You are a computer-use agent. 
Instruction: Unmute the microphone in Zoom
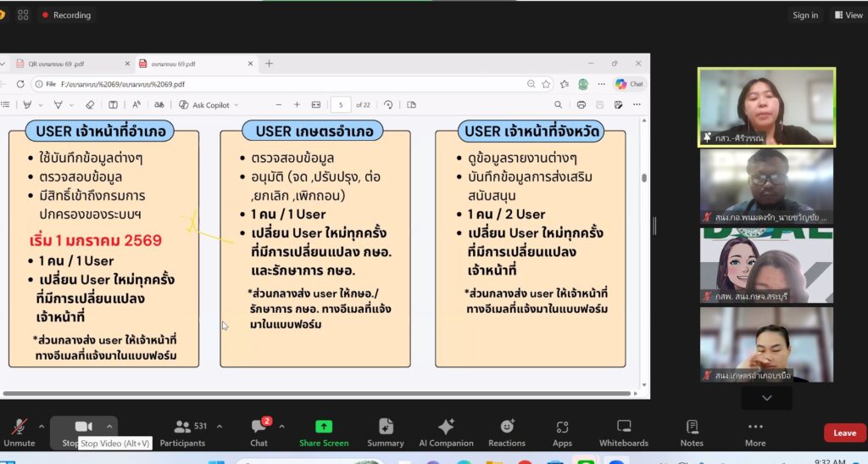pos(19,429)
